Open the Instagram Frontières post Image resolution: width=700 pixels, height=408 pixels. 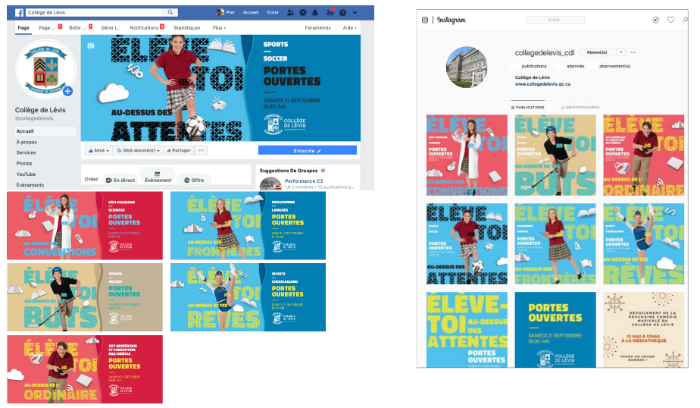(555, 244)
